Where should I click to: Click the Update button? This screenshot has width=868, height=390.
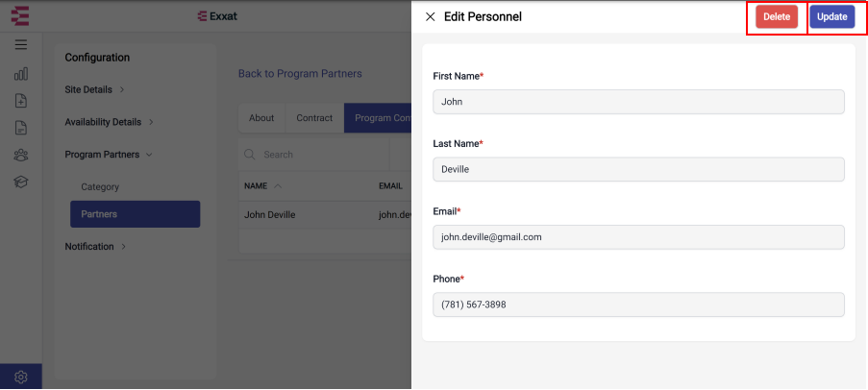tap(832, 16)
